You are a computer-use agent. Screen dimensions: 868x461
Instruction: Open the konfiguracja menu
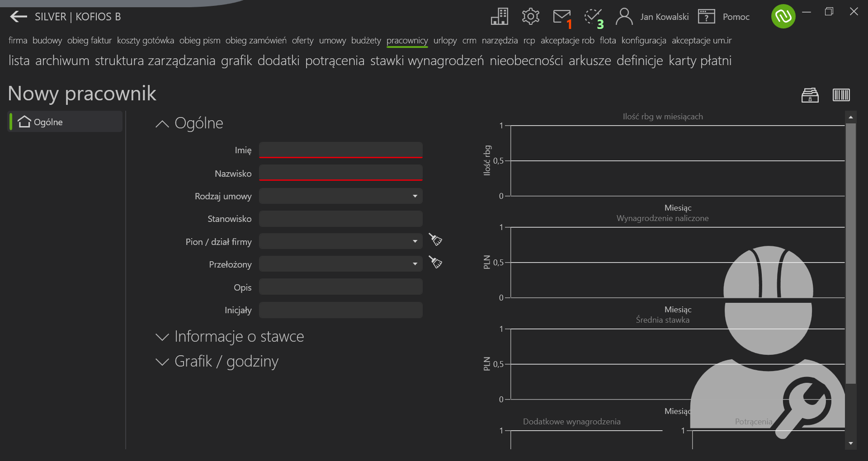pyautogui.click(x=644, y=41)
